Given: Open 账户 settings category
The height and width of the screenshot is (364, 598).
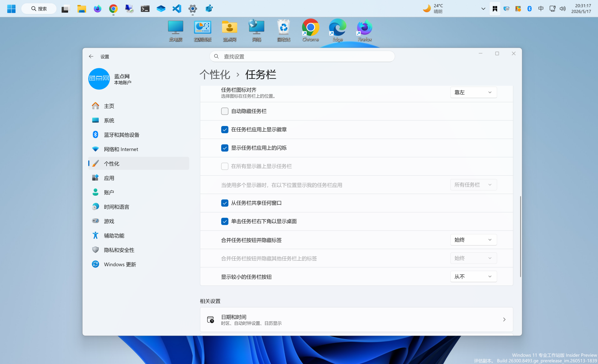Looking at the screenshot, I should (138, 192).
